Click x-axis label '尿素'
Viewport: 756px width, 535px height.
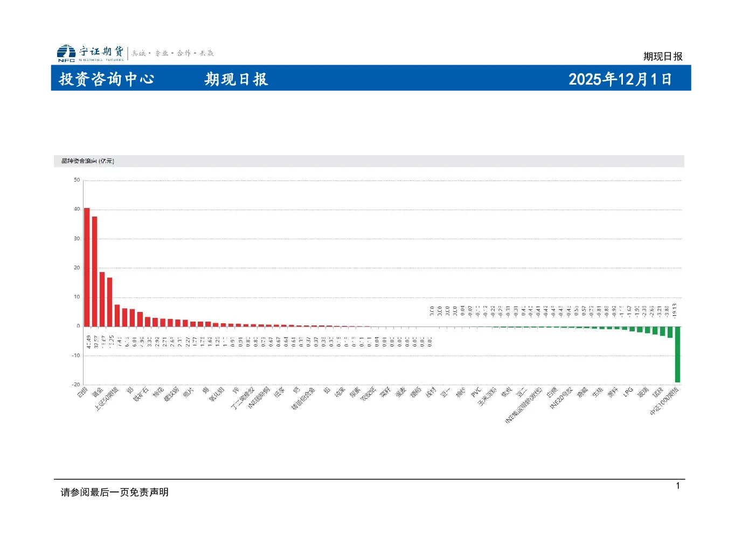[x=355, y=392]
